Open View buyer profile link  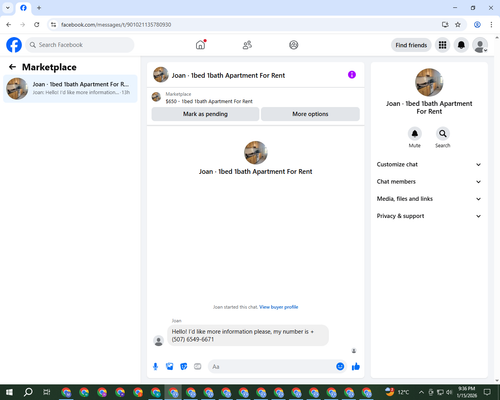click(x=279, y=307)
